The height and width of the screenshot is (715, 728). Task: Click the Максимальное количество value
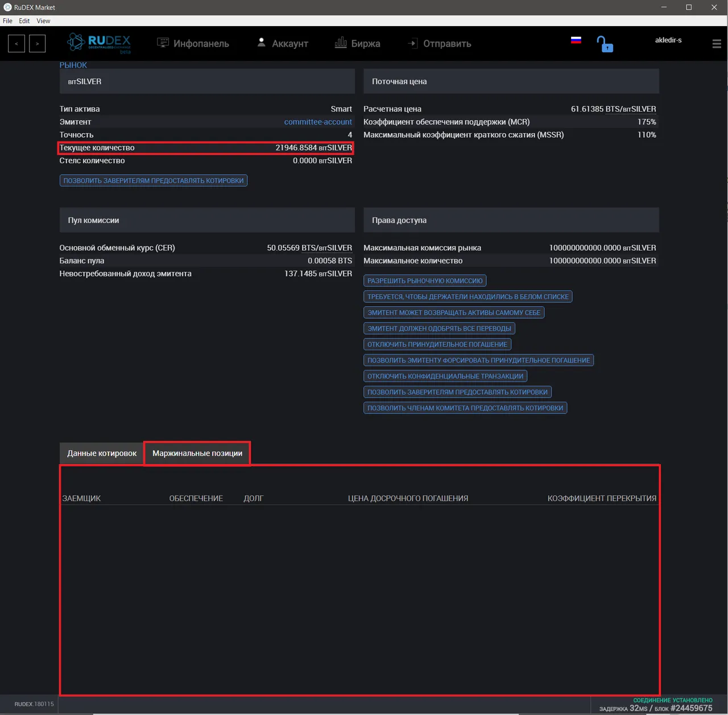coord(603,261)
